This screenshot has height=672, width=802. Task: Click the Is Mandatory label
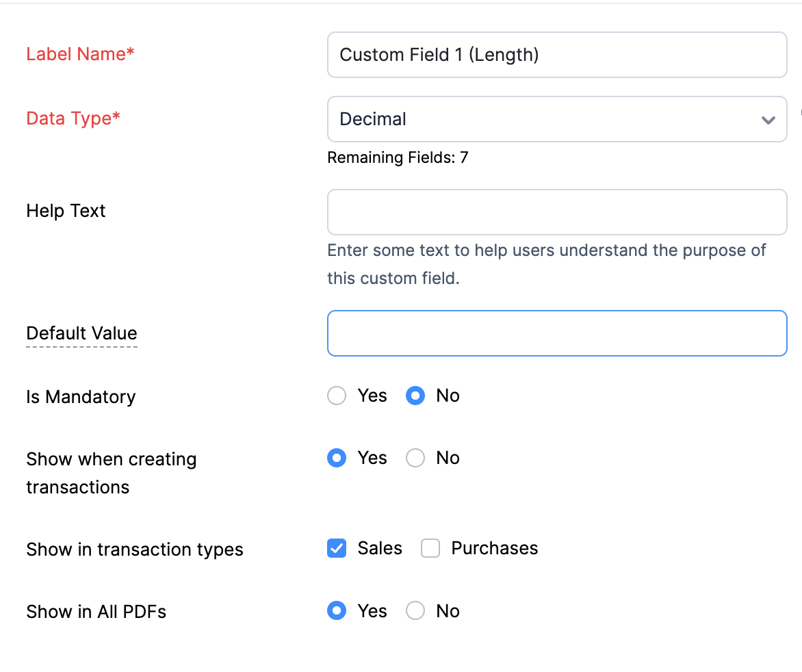pos(81,397)
